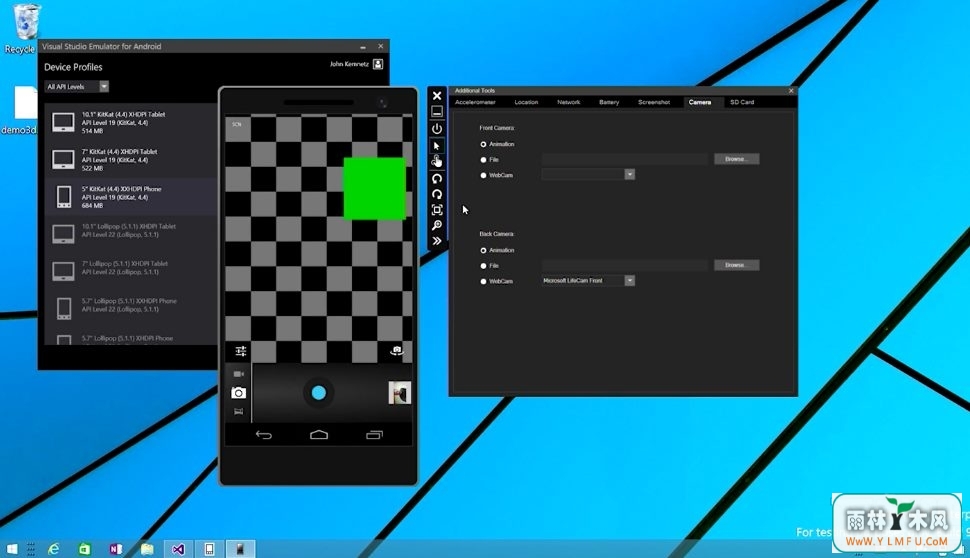This screenshot has width=970, height=558.
Task: Select 5" KitKat (4.4) XXHDPI Phone profile
Action: tap(131, 197)
